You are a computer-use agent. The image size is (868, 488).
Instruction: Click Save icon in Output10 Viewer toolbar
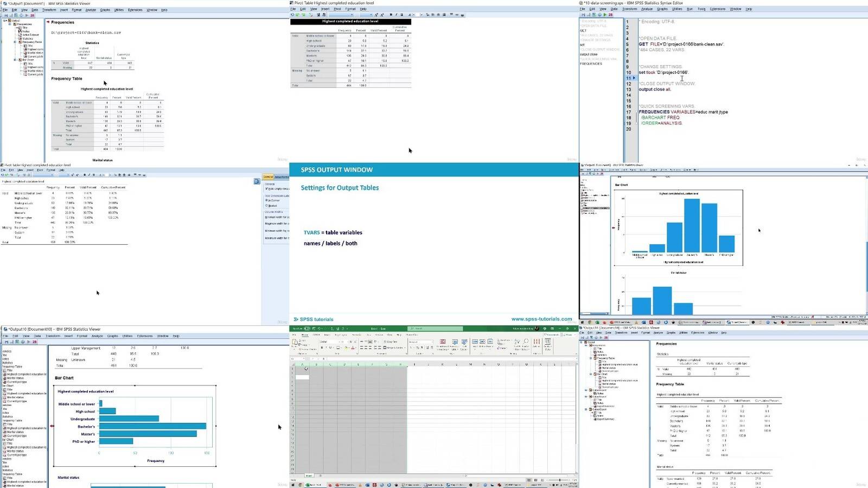pos(7,342)
